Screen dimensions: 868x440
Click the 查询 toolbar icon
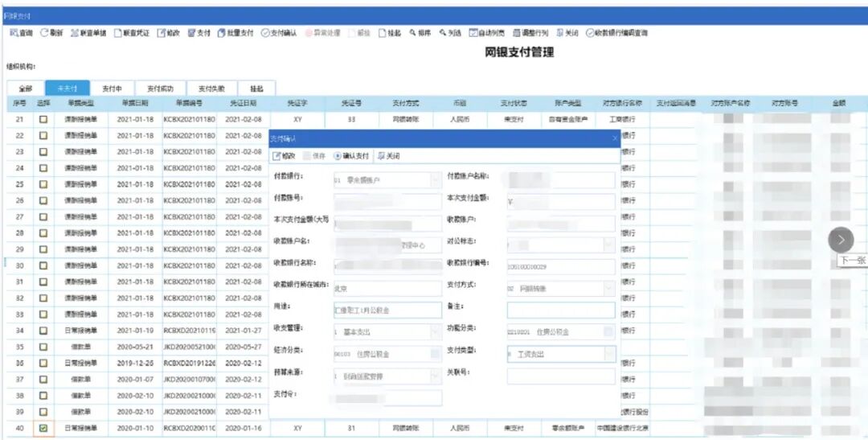[x=21, y=33]
